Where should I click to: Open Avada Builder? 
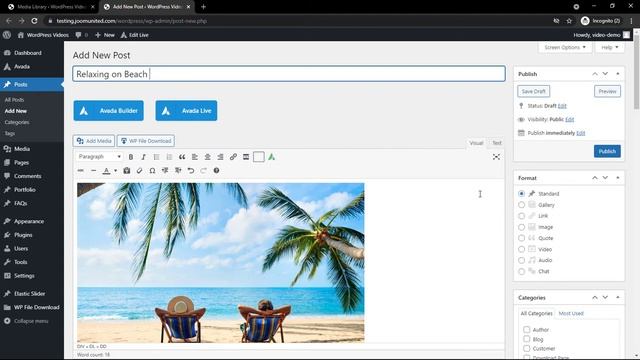click(x=109, y=111)
